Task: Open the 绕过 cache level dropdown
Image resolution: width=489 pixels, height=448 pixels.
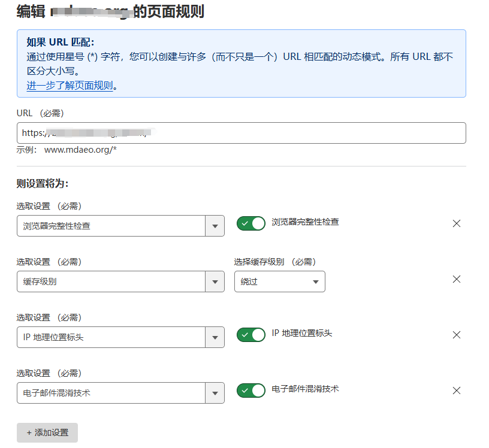Action: point(279,281)
